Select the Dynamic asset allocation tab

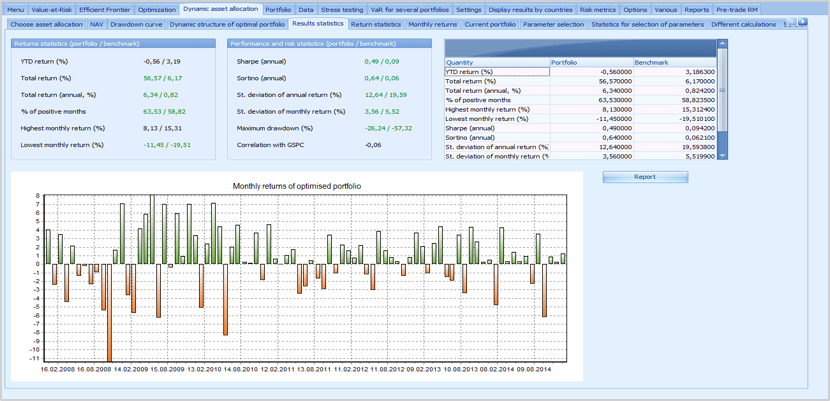pos(221,9)
